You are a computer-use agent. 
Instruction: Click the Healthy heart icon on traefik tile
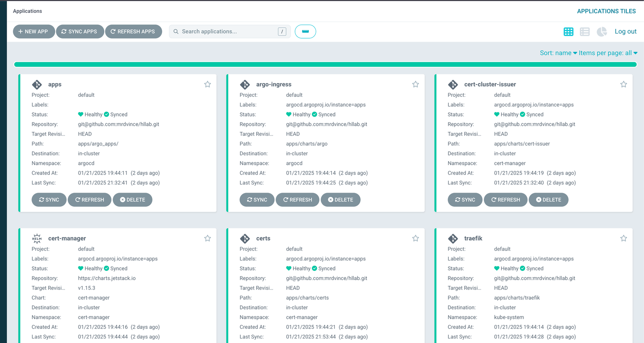(497, 268)
